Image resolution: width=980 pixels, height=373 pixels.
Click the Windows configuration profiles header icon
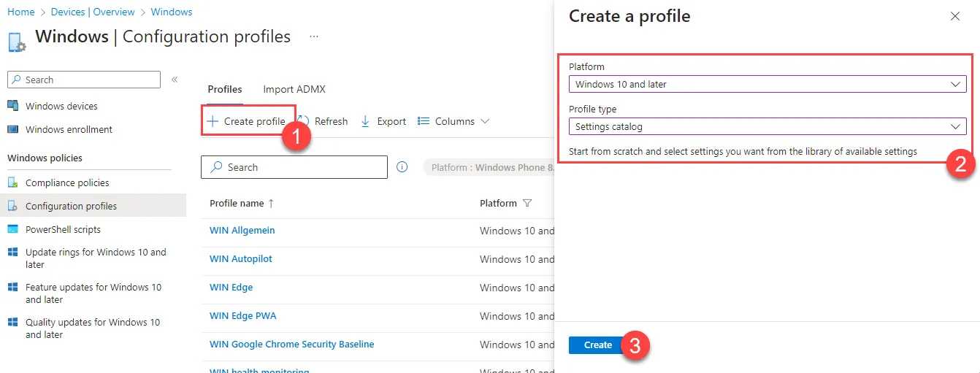pyautogui.click(x=17, y=42)
